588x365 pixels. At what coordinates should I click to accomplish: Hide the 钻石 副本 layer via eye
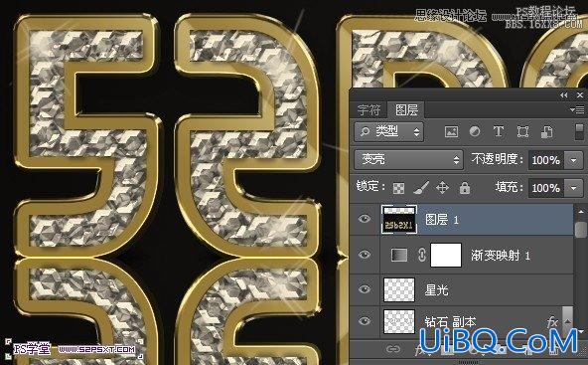tap(365, 321)
